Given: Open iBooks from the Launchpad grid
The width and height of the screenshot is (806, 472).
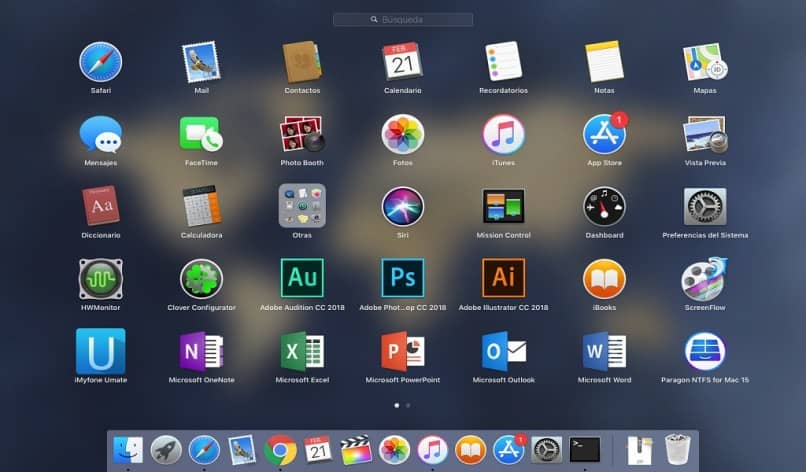Looking at the screenshot, I should [x=604, y=279].
